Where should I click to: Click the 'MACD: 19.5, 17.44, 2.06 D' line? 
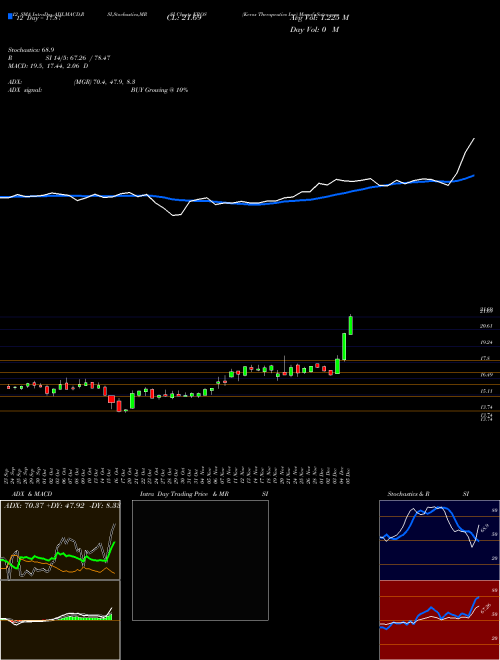48,66
